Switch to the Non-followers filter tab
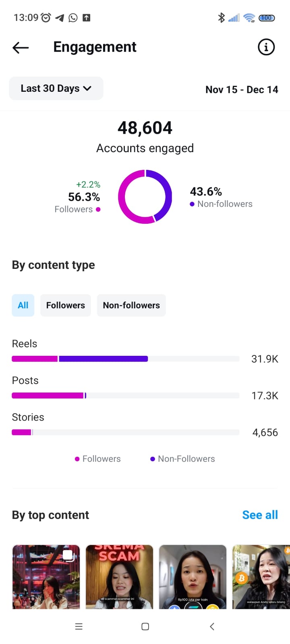The height and width of the screenshot is (644, 290). click(x=131, y=305)
